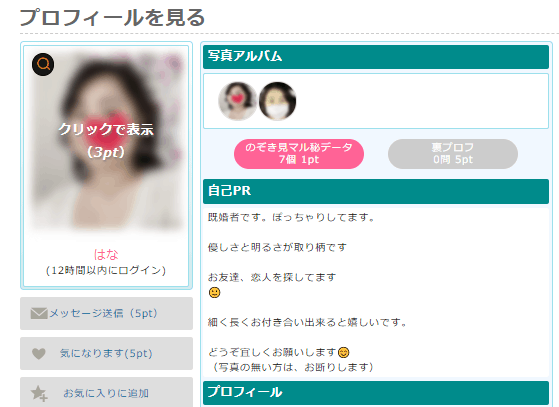Reveal blurred main profile photo for 3pt
The width and height of the screenshot is (559, 407).
click(x=106, y=141)
